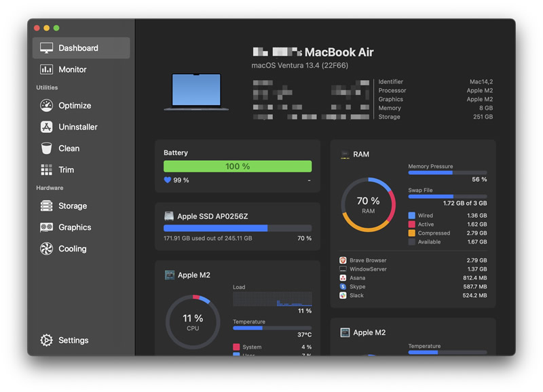Click 'macOS Ventura 13.4 (22F66)' text
This screenshot has height=392, width=543.
(x=299, y=65)
